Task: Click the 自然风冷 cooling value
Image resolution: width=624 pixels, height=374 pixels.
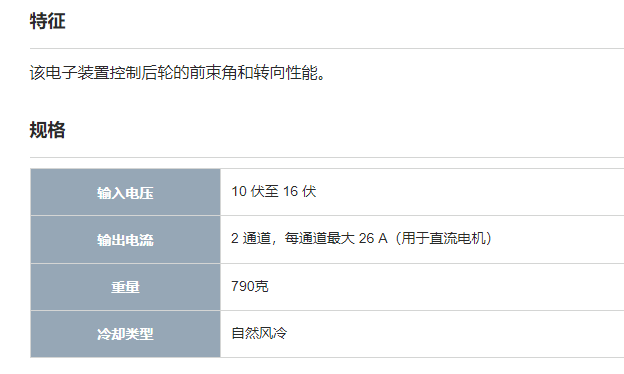Action: click(x=259, y=333)
